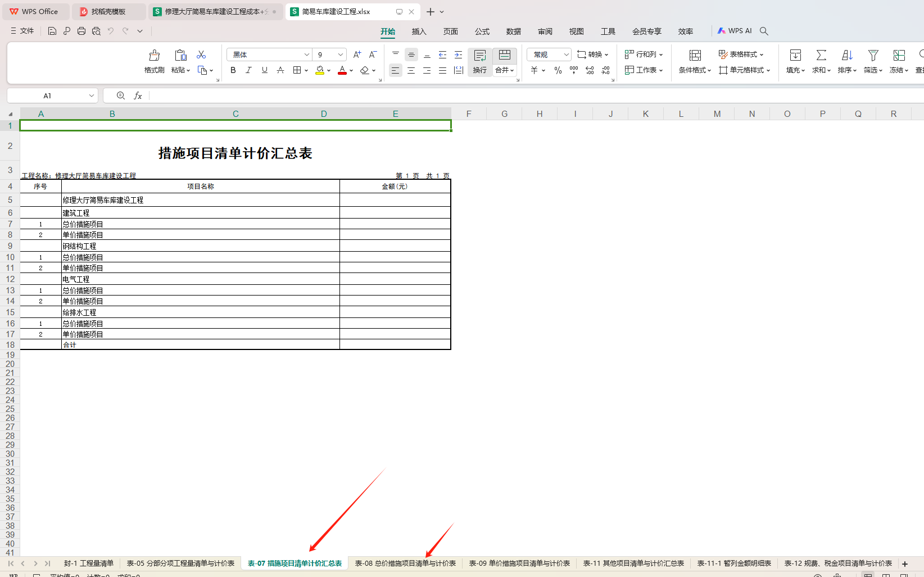Open the 视图 (View) ribbon tab
This screenshot has height=577, width=924.
click(577, 31)
